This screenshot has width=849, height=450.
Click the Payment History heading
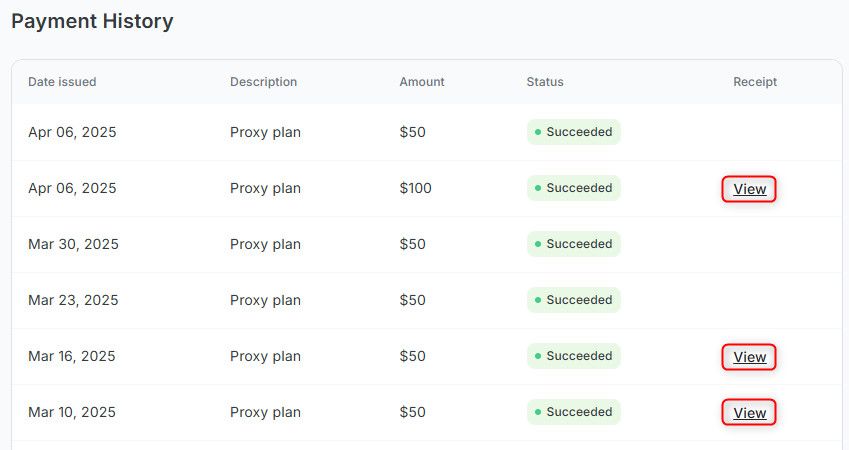point(92,21)
